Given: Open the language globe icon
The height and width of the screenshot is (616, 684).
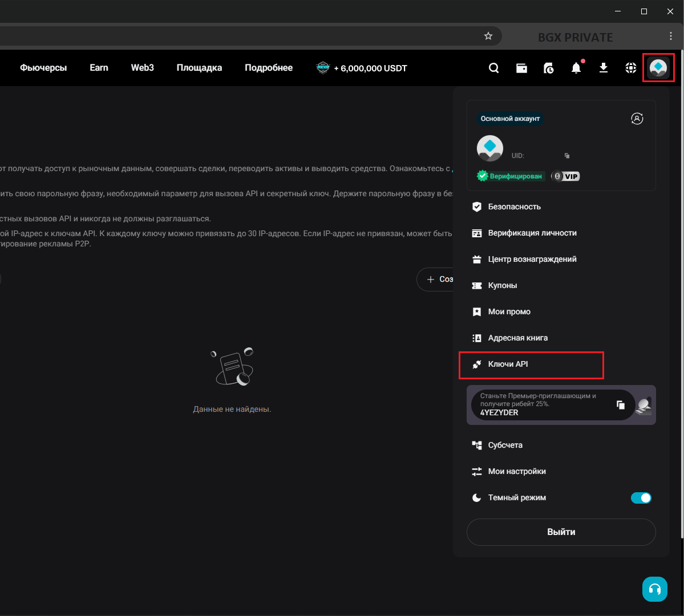Looking at the screenshot, I should point(631,68).
